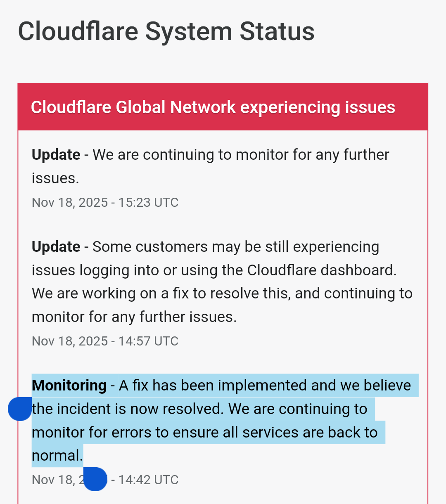This screenshot has height=504, width=446.
Task: Tap the second bold Update label
Action: pos(56,247)
